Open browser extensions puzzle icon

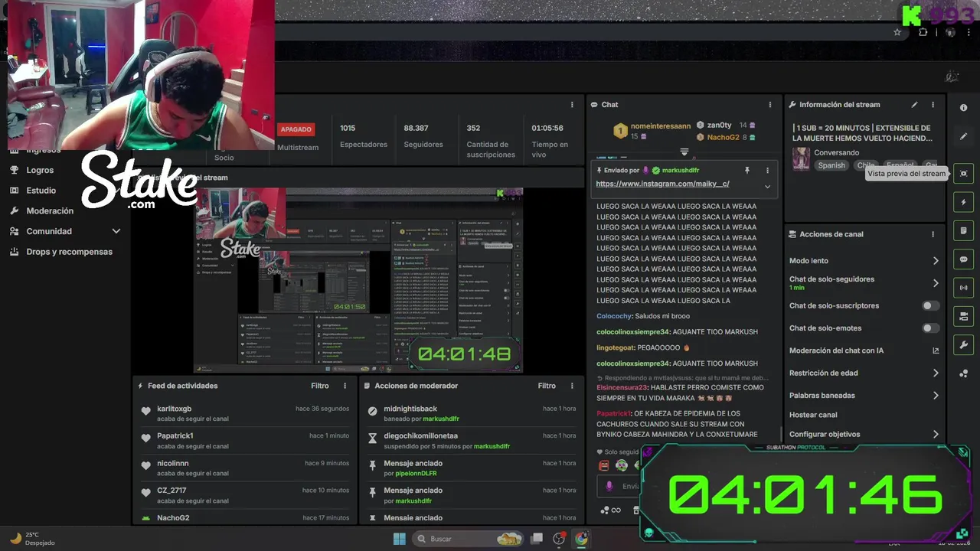(923, 32)
